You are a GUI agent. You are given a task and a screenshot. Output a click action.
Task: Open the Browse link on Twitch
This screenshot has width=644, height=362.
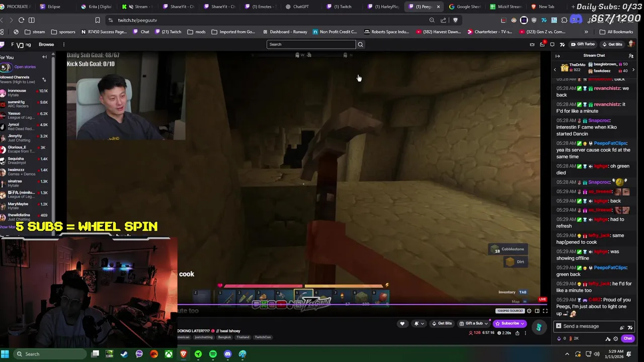click(x=46, y=44)
